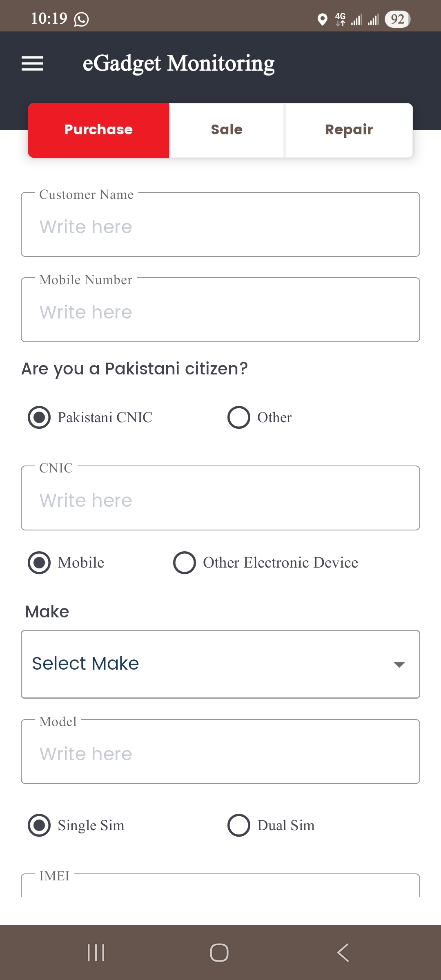Select Other Electronic Device radio option
The height and width of the screenshot is (980, 441).
(266, 563)
